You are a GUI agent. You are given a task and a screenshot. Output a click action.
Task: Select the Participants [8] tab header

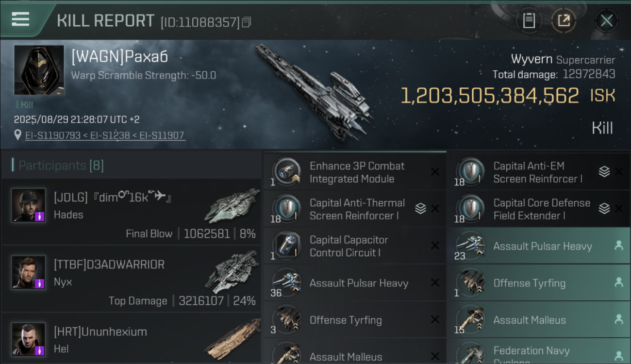58,165
